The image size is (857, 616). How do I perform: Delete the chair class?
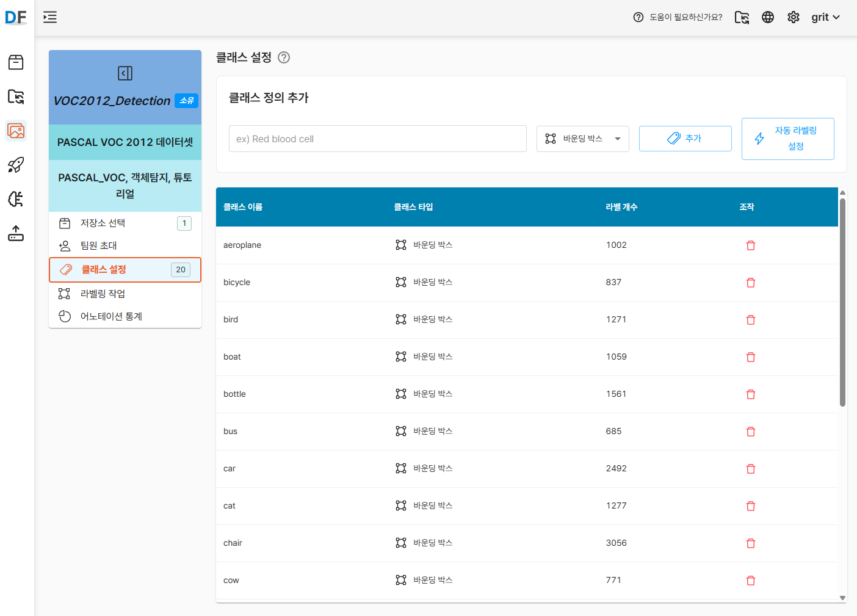[751, 543]
